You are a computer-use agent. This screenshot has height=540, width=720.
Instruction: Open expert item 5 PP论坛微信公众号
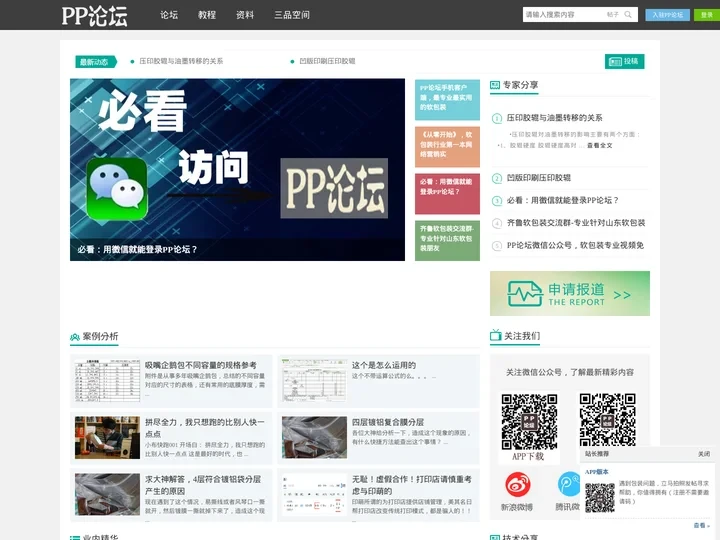575,245
